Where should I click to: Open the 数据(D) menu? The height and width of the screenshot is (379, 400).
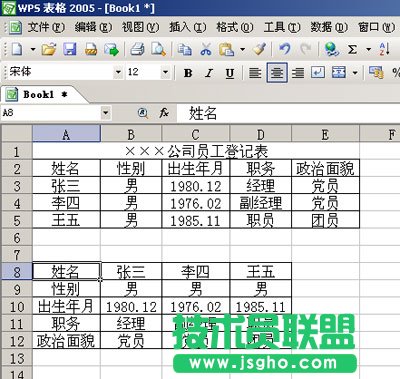[329, 27]
